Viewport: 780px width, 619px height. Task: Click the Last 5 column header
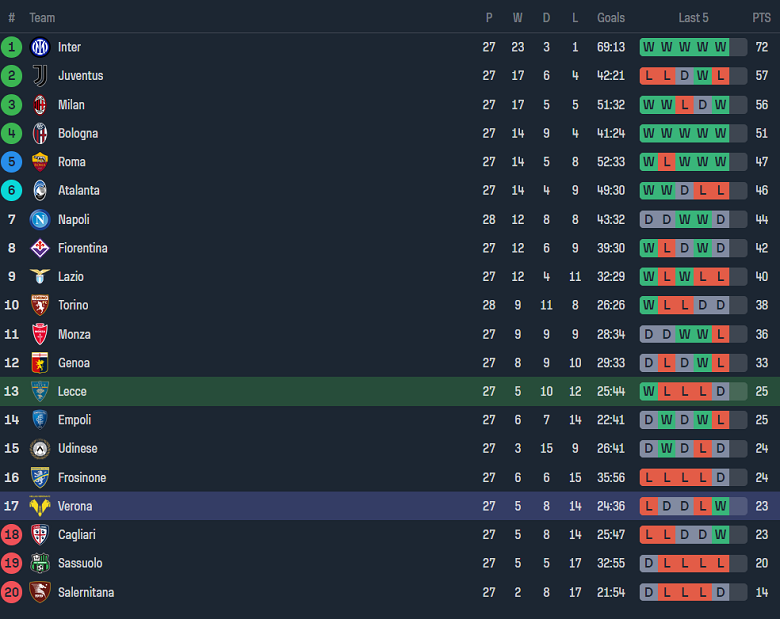(693, 18)
